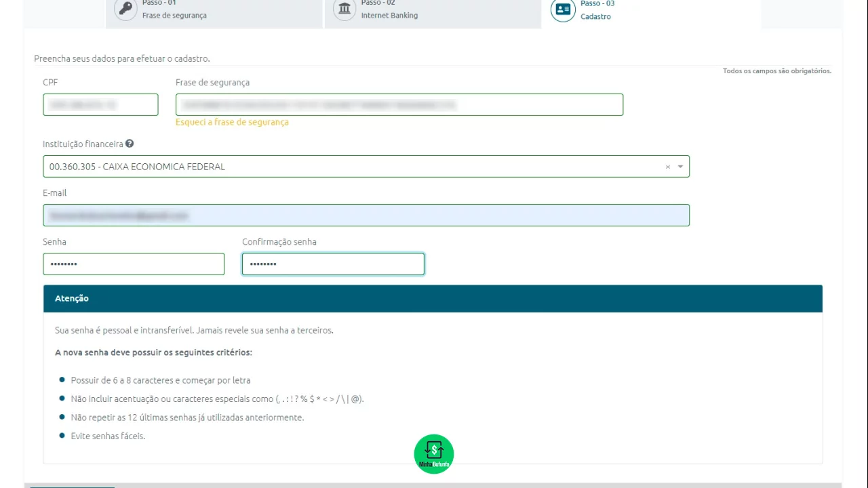The height and width of the screenshot is (488, 868).
Task: Switch to the Internet Banking step tab
Action: [x=433, y=12]
